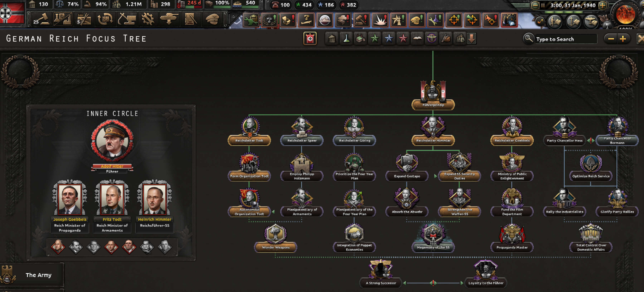
Task: Open the gavel decision available alert
Action: coord(362,20)
